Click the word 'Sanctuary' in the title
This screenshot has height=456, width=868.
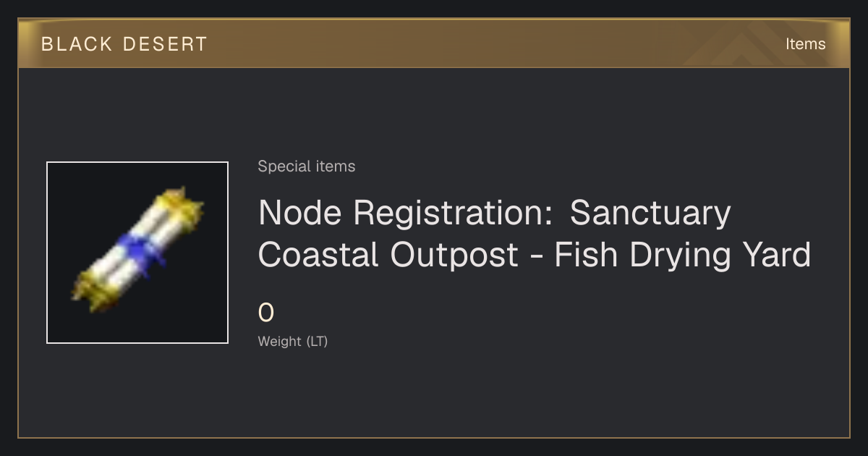[x=650, y=213]
